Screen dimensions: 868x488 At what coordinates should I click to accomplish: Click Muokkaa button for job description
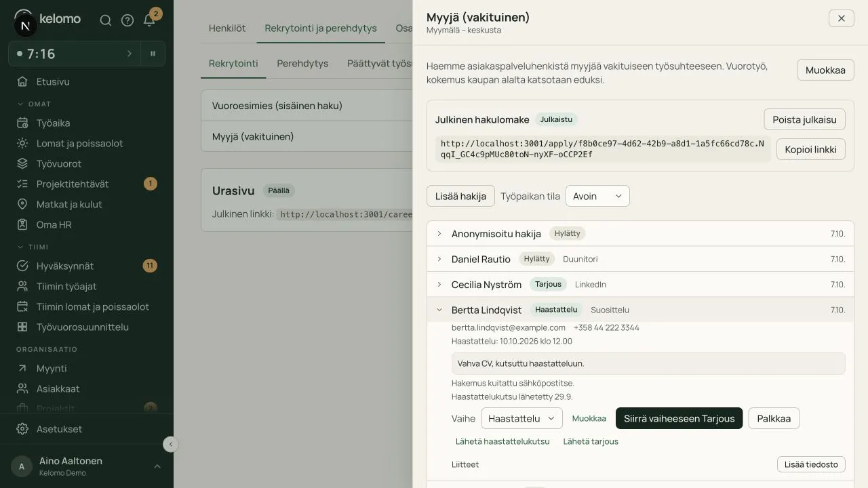point(825,70)
